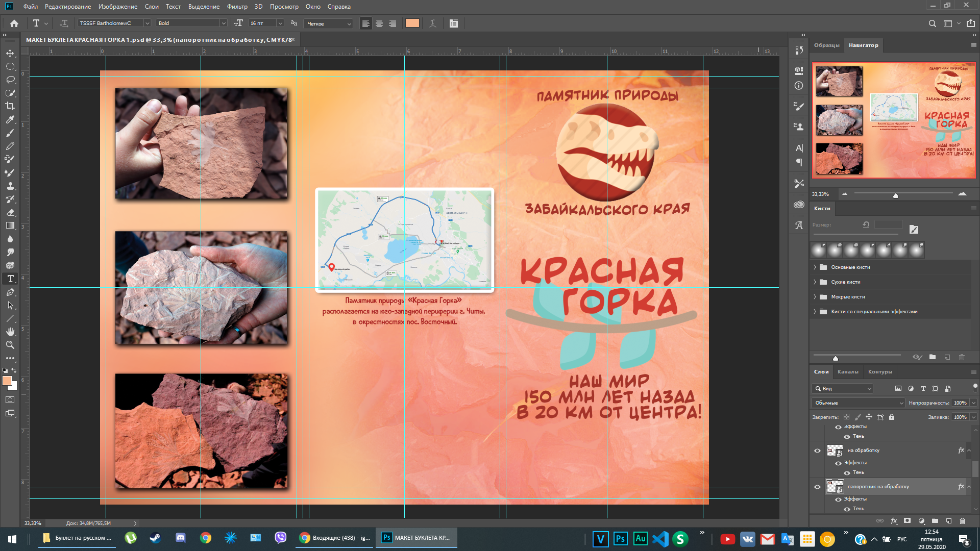The image size is (980, 551).
Task: Select the Hand tool
Action: [10, 332]
